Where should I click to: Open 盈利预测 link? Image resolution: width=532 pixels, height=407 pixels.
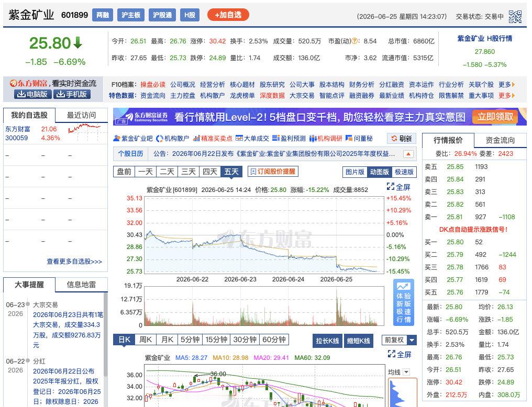(x=289, y=138)
